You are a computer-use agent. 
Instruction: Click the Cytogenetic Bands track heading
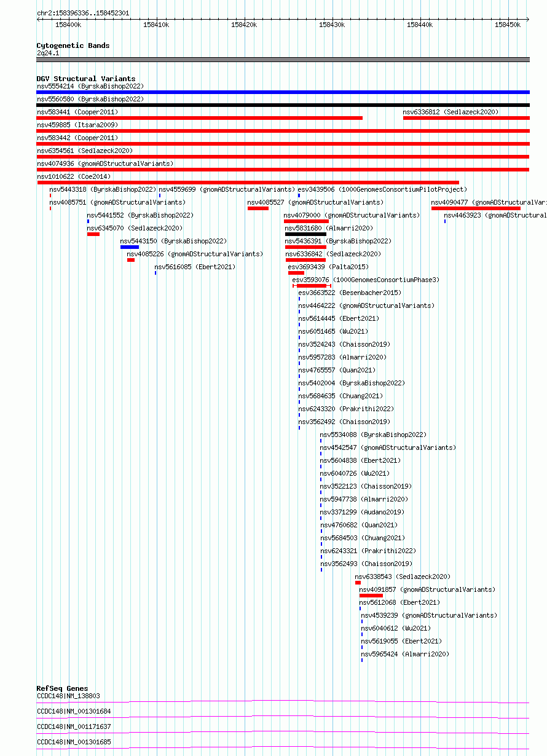click(73, 45)
